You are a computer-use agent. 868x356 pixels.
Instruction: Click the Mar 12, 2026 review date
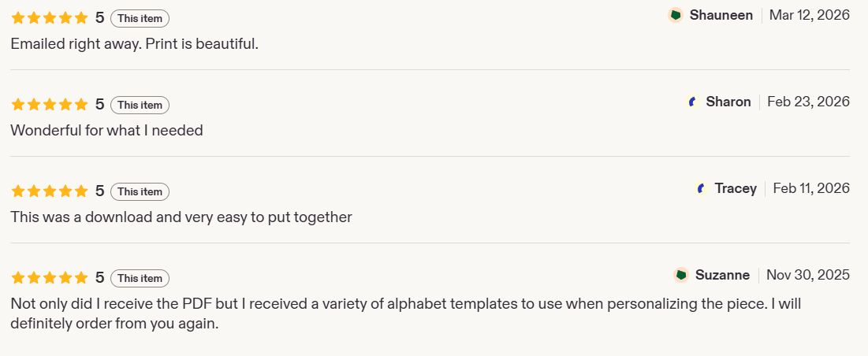[810, 16]
